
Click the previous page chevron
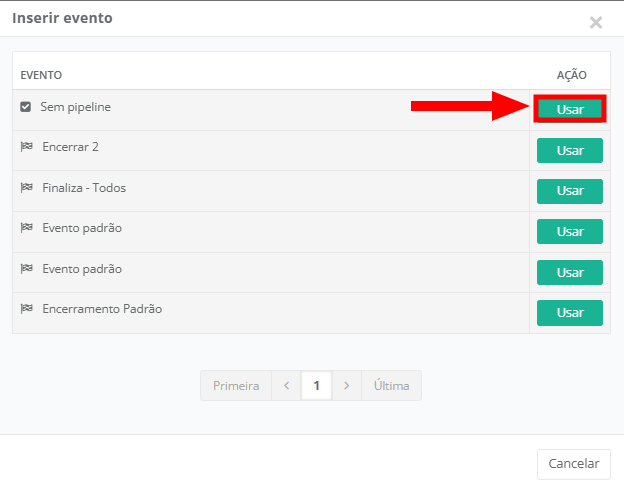286,386
